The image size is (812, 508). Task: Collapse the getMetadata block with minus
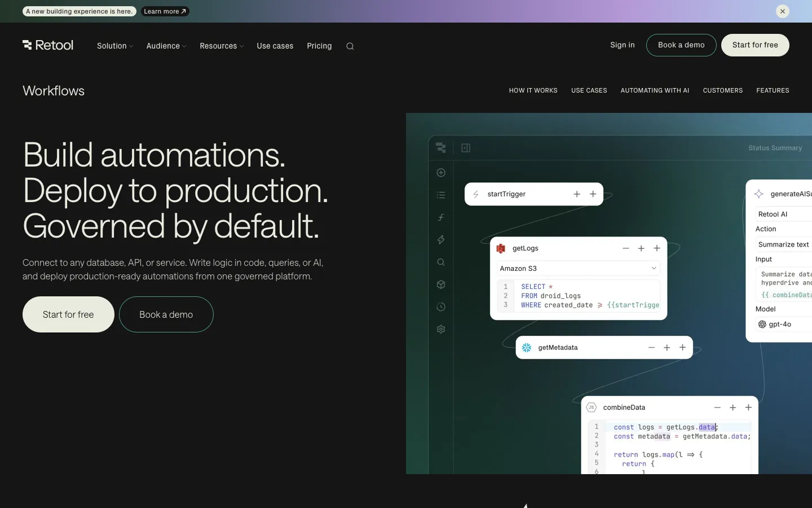pyautogui.click(x=652, y=348)
